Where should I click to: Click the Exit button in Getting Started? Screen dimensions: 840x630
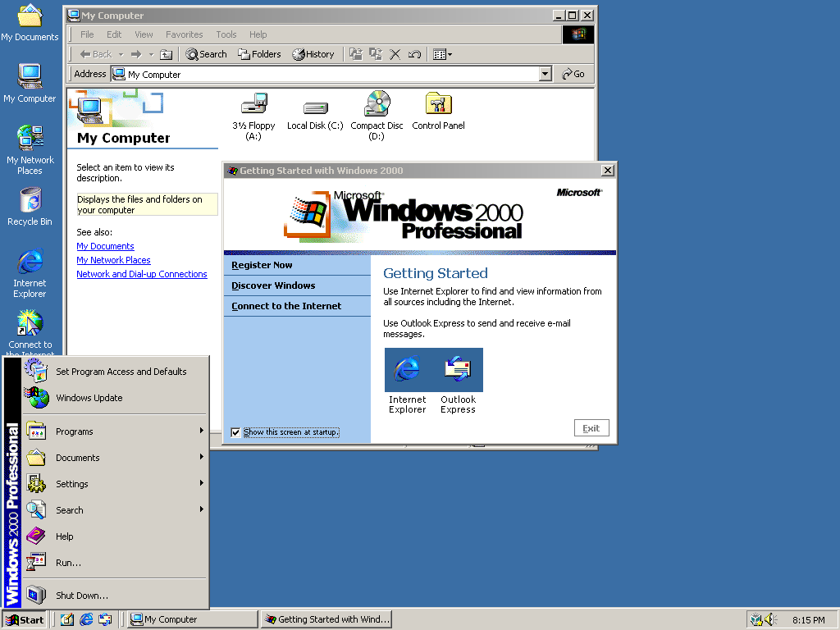pyautogui.click(x=591, y=428)
